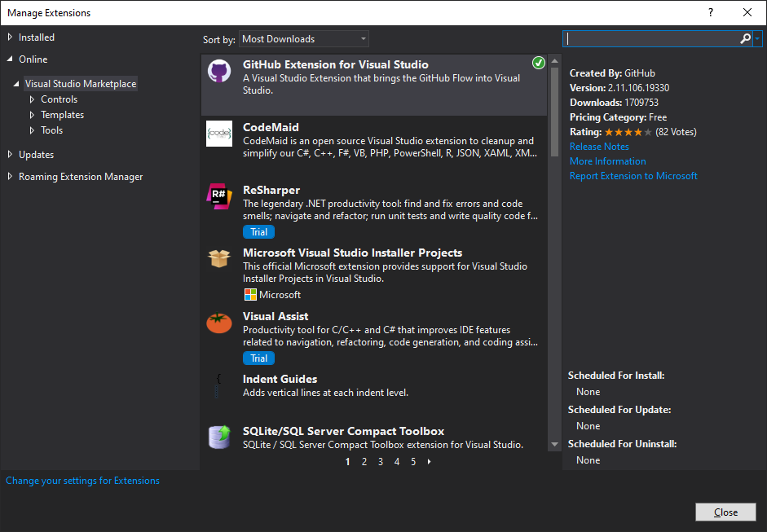Expand the Tools category arrow
This screenshot has width=767, height=532.
click(x=32, y=130)
